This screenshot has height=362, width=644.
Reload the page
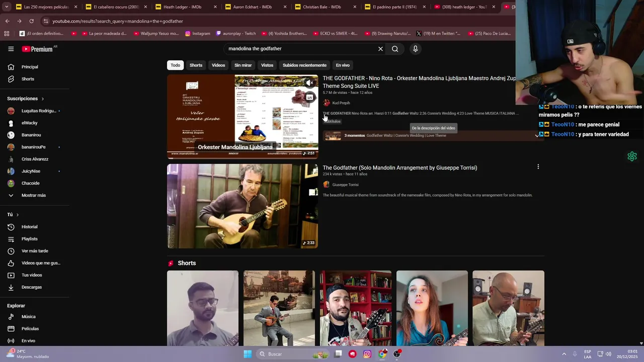click(x=31, y=21)
